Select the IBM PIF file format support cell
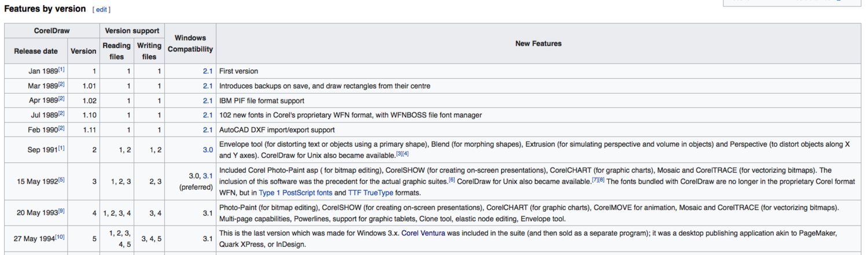This screenshot has height=255, width=868. coord(538,101)
